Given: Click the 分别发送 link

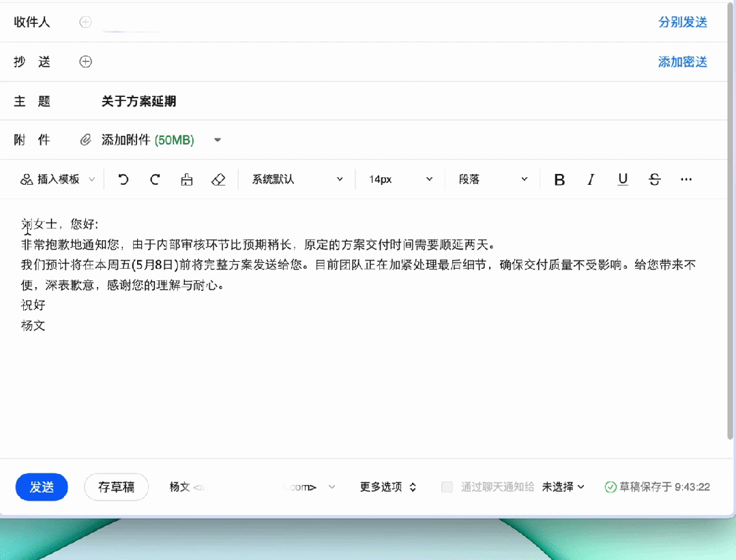Looking at the screenshot, I should [x=683, y=22].
